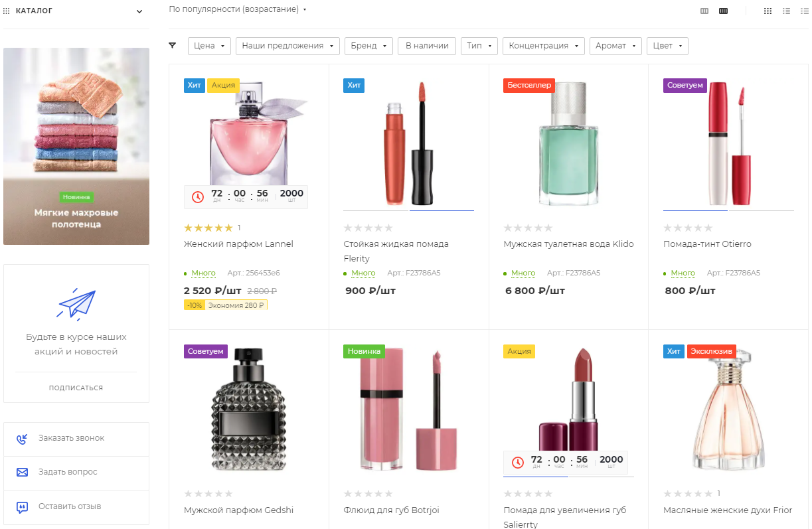
Task: Click the phone callback icon
Action: [x=22, y=439]
